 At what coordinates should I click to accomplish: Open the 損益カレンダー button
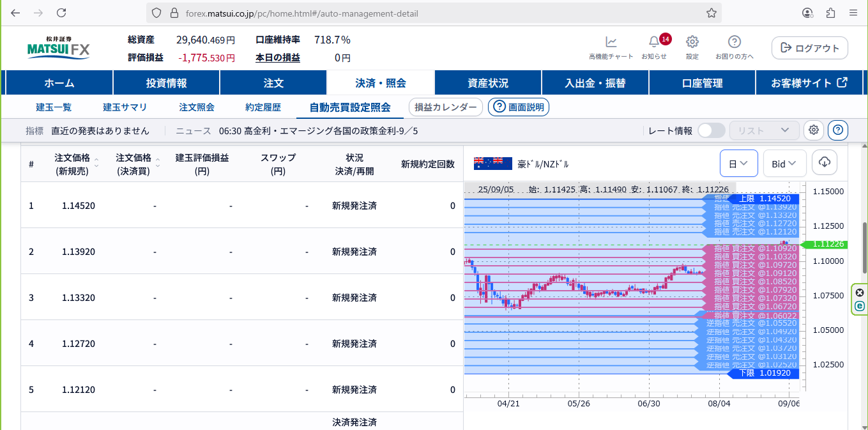(x=446, y=107)
